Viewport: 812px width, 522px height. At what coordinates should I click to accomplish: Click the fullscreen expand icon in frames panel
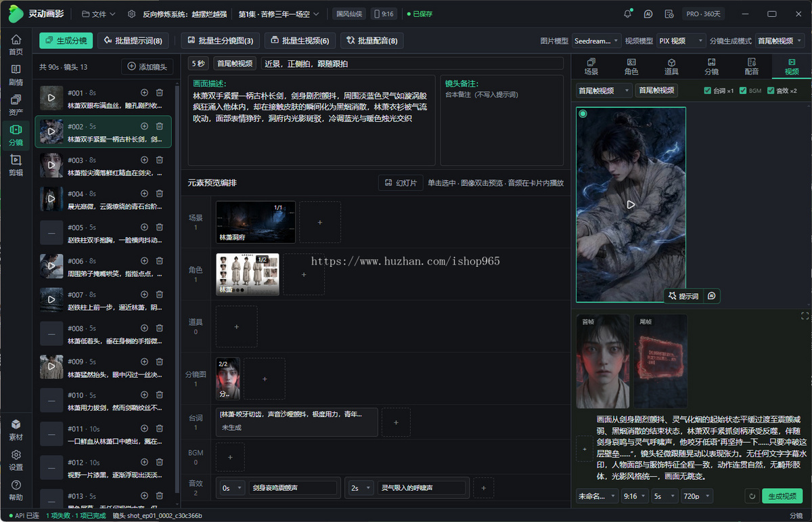click(x=805, y=316)
